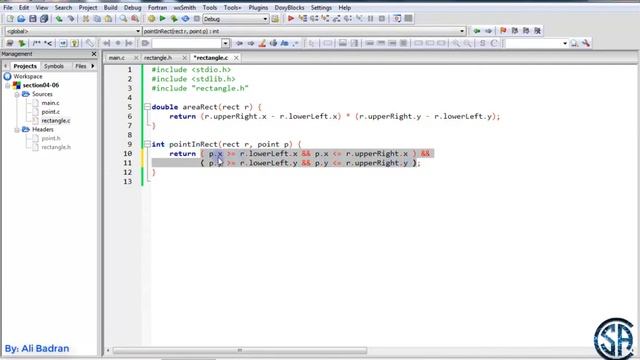Select the Projects management tab
The image size is (640, 360).
(25, 66)
